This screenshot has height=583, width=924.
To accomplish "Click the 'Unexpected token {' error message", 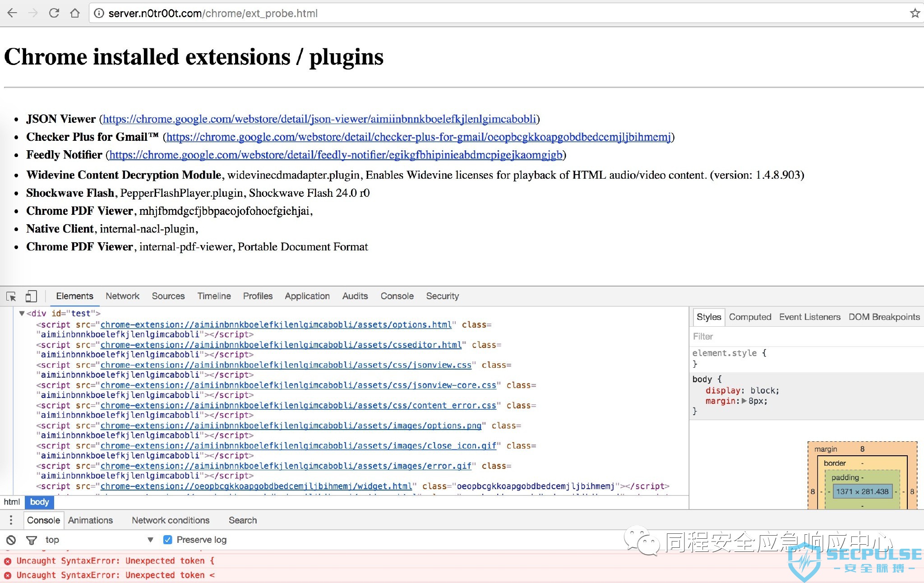I will (x=115, y=561).
